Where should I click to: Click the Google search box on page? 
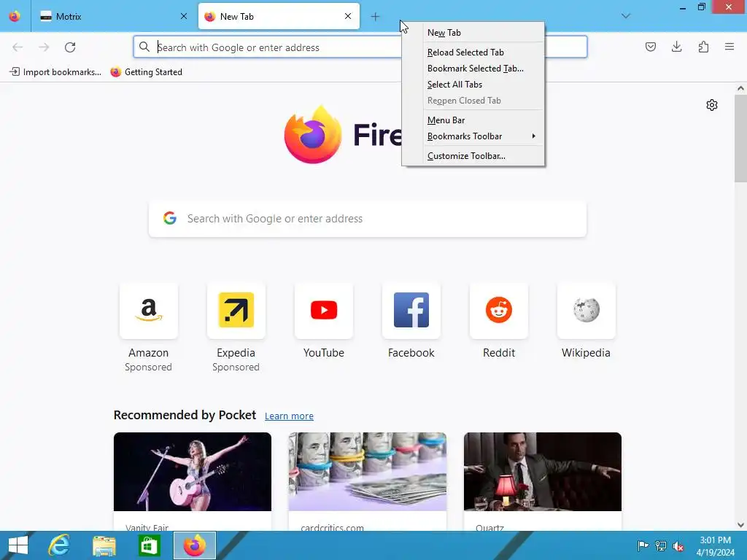(368, 219)
